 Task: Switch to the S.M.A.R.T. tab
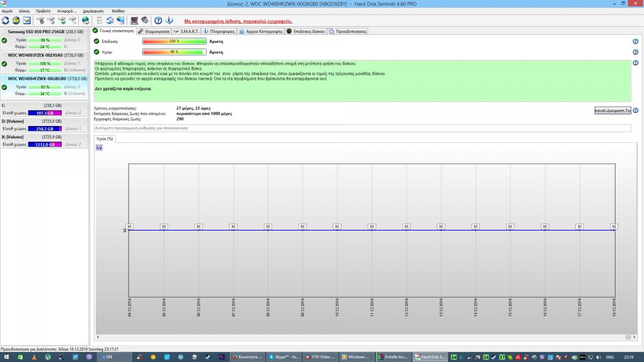pyautogui.click(x=187, y=31)
